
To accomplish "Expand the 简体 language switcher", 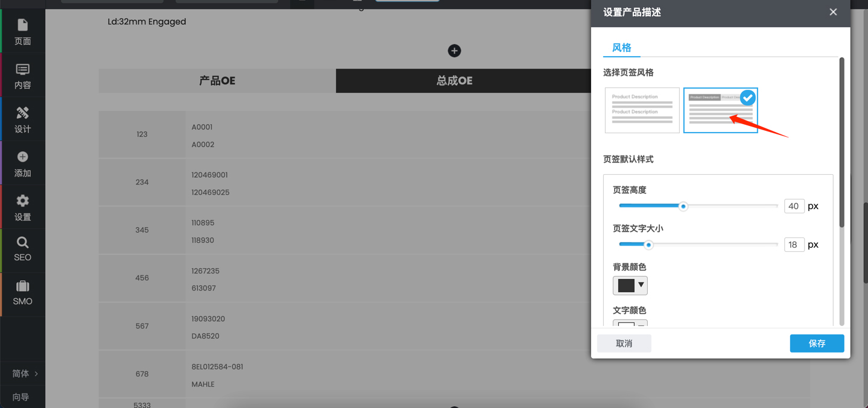I will pyautogui.click(x=25, y=374).
